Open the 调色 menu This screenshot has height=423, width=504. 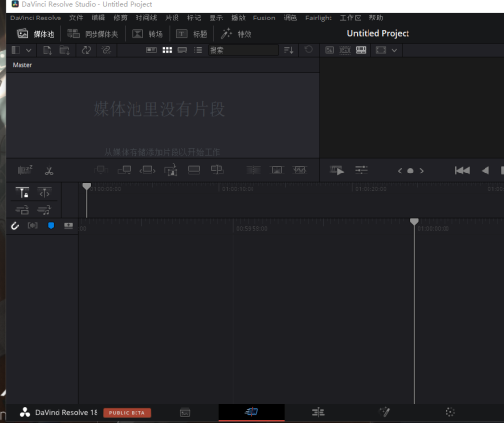pos(291,18)
